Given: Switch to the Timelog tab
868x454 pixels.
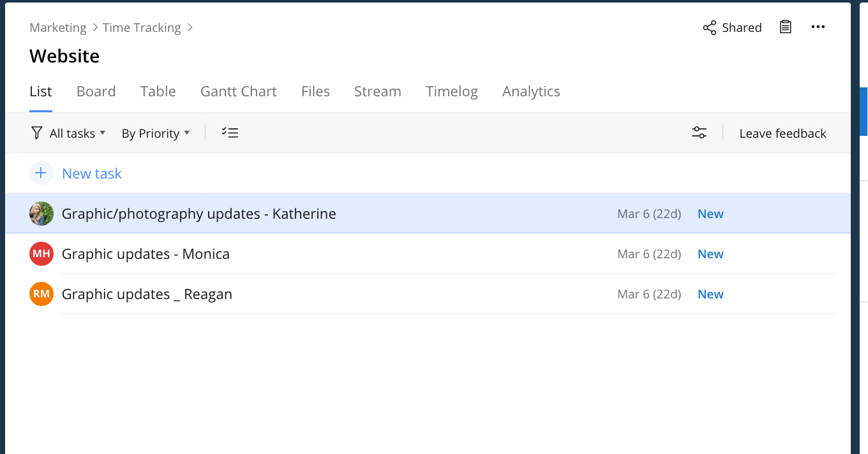Looking at the screenshot, I should [451, 91].
